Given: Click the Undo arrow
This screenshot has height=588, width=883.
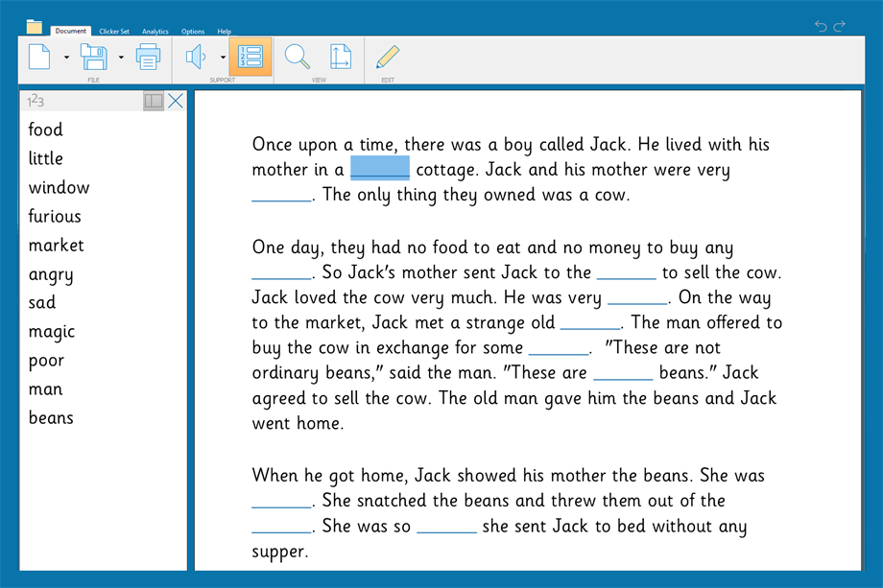Looking at the screenshot, I should [821, 26].
